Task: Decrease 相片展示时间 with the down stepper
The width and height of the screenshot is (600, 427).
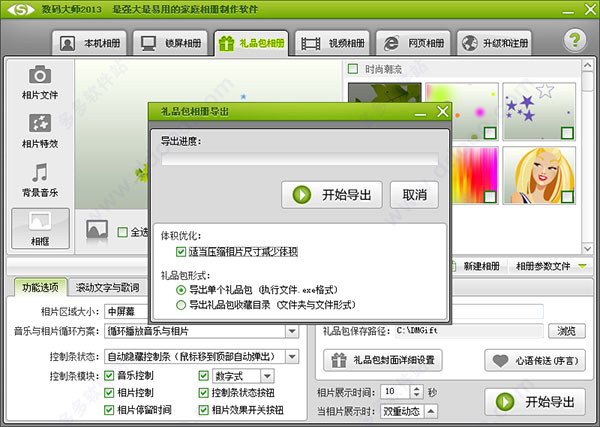Action: [x=416, y=395]
